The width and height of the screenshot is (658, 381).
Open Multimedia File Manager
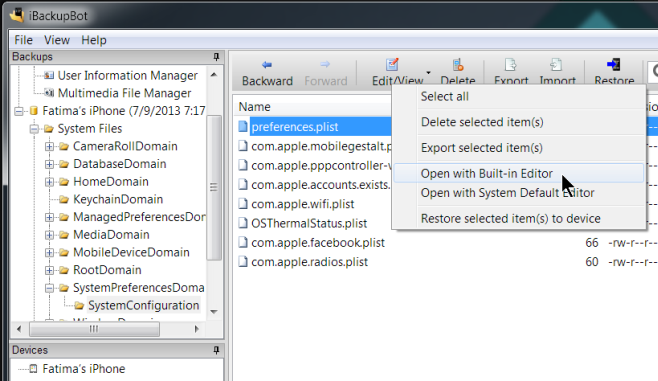[124, 93]
